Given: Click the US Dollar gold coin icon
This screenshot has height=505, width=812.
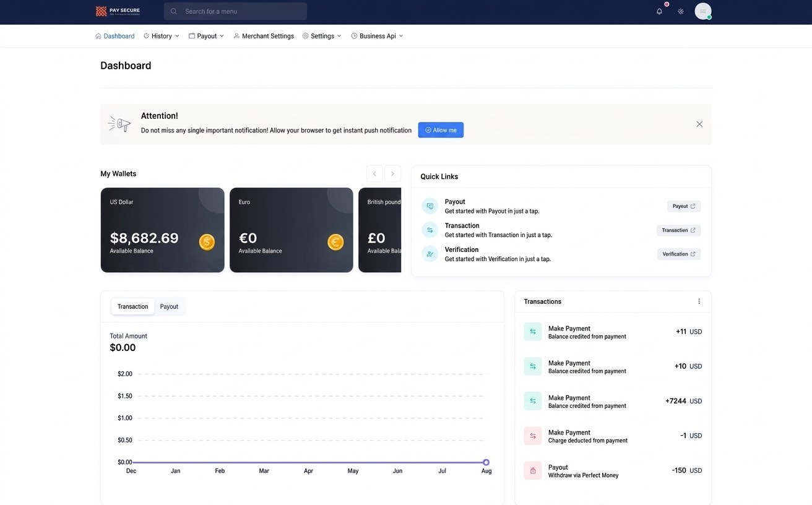Looking at the screenshot, I should 207,242.
